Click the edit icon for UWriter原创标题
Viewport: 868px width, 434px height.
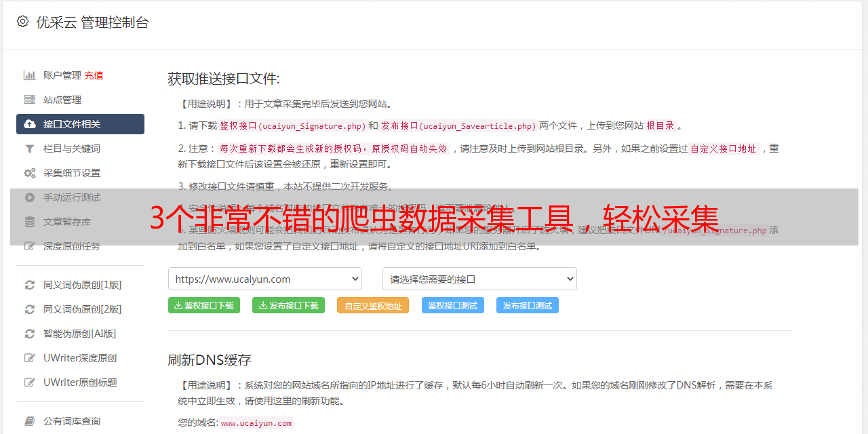(30, 382)
